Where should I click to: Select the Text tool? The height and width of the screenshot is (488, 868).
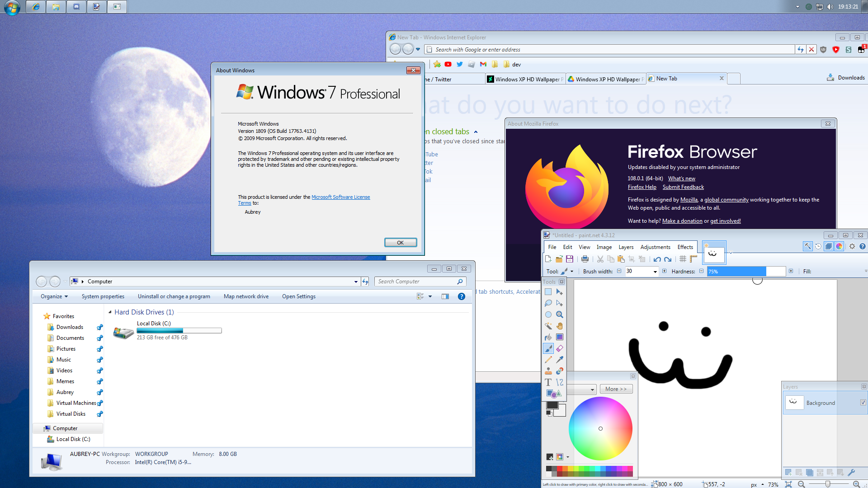(x=548, y=382)
